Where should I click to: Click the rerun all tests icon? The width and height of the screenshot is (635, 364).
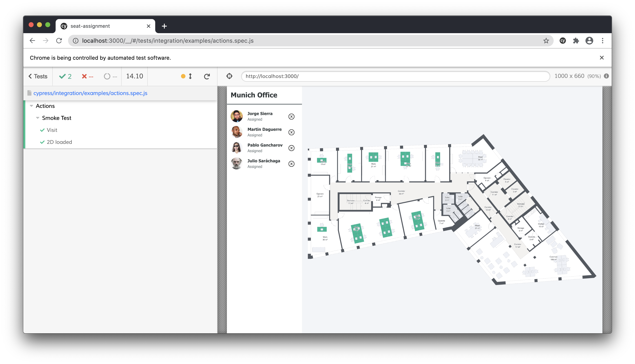(x=207, y=76)
